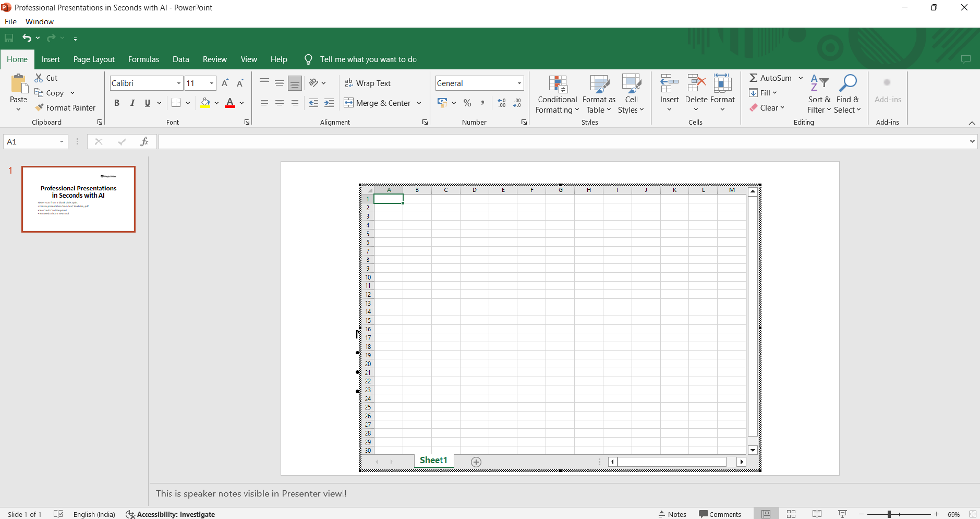Toggle Align Left horizontal alignment
This screenshot has height=519, width=980.
264,103
